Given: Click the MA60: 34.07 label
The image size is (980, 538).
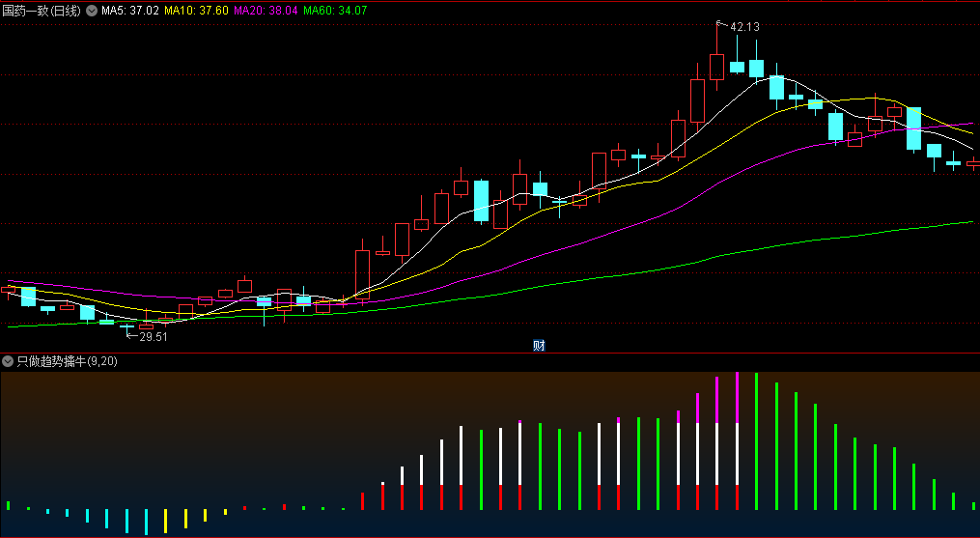Looking at the screenshot, I should pyautogui.click(x=335, y=11).
